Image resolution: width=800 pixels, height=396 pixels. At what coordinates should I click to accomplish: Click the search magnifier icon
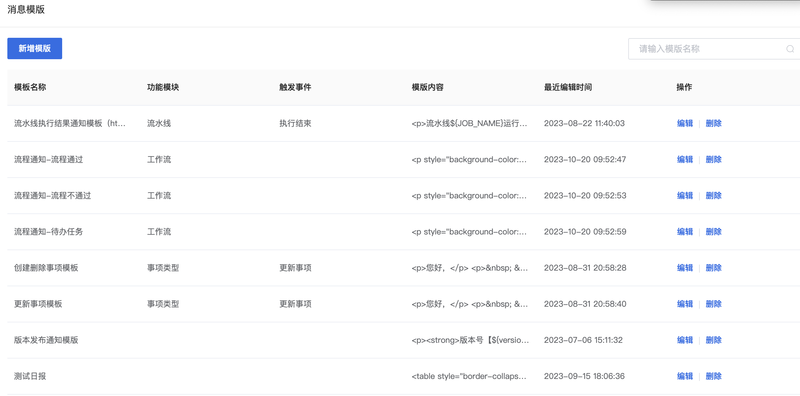(790, 49)
